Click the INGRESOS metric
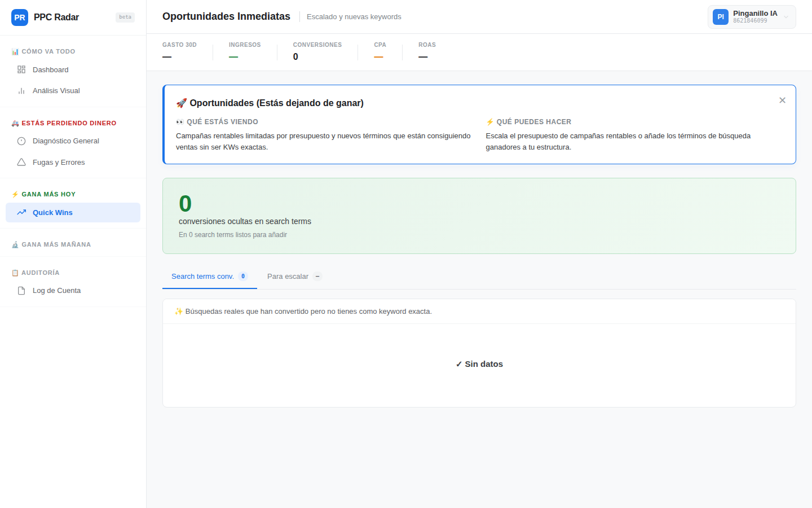Image resolution: width=812 pixels, height=508 pixels. (x=245, y=51)
